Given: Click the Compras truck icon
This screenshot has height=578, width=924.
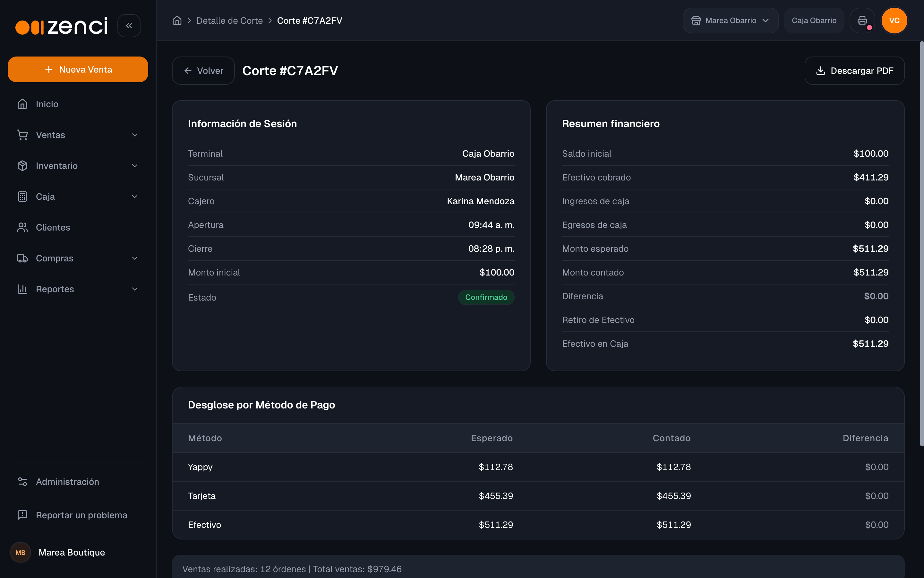Looking at the screenshot, I should (22, 258).
